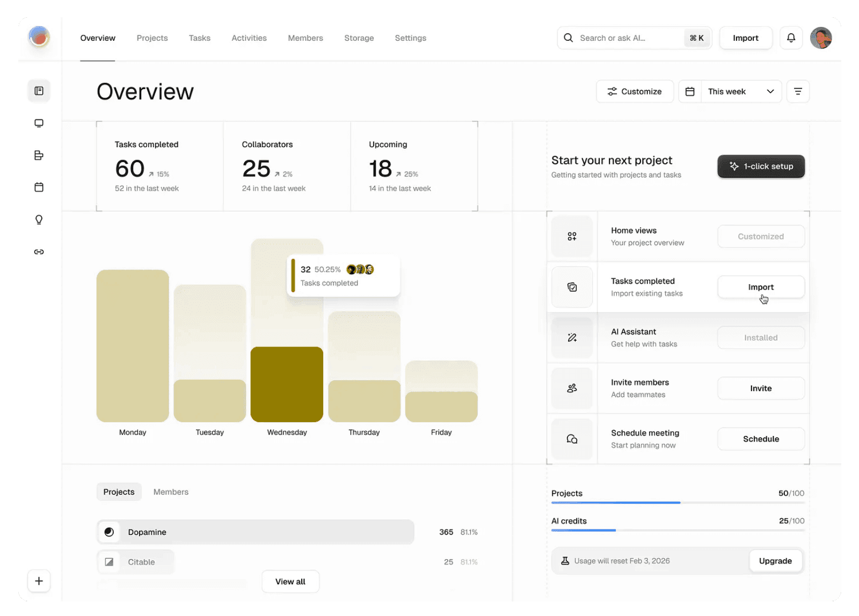Screen dimensions: 859x616
Task: Click the Projects usage progress bar
Action: [x=678, y=503]
